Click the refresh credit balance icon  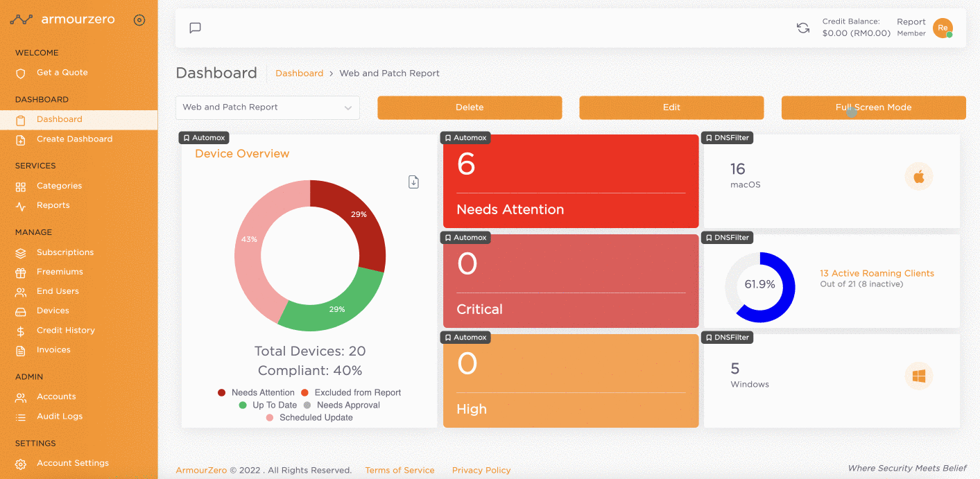pyautogui.click(x=803, y=28)
